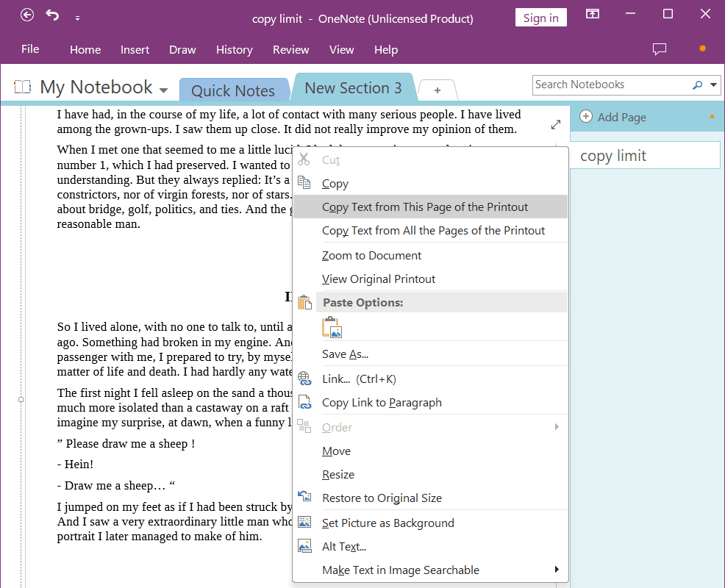Choose Restore to Original Size
725x588 pixels.
coord(430,498)
